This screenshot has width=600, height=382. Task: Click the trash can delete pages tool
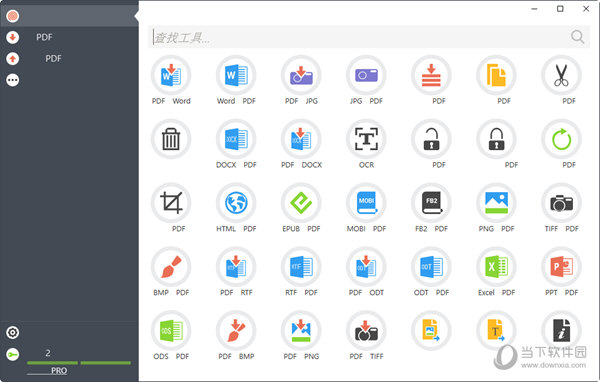pos(171,139)
